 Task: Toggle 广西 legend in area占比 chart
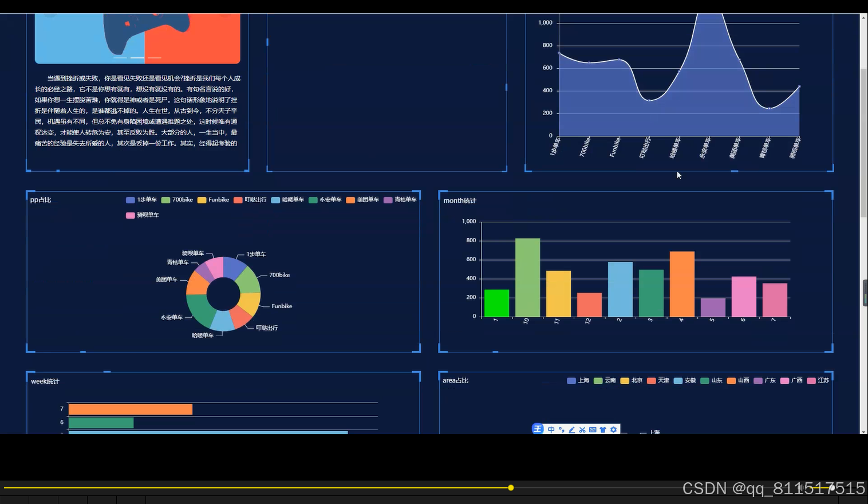pyautogui.click(x=791, y=380)
